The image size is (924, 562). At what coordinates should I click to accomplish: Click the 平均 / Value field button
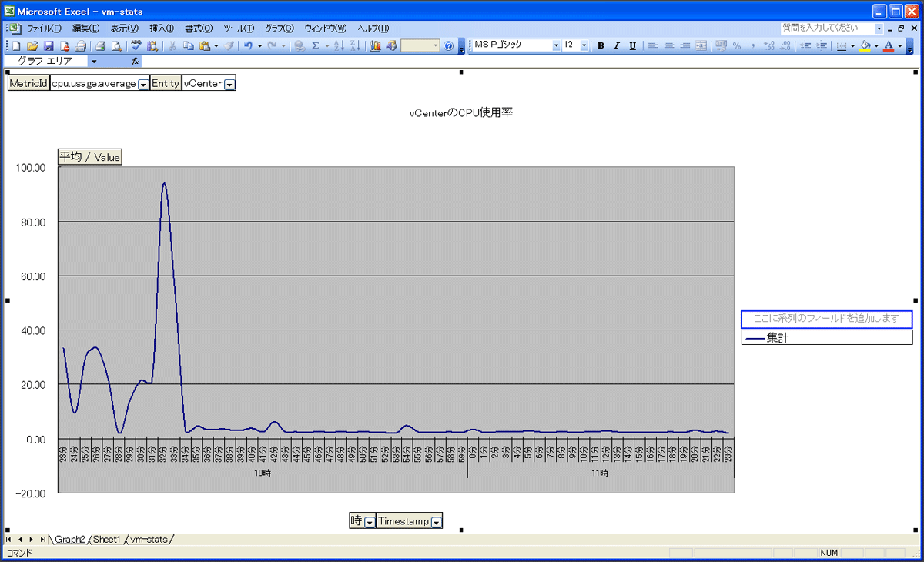click(x=90, y=157)
